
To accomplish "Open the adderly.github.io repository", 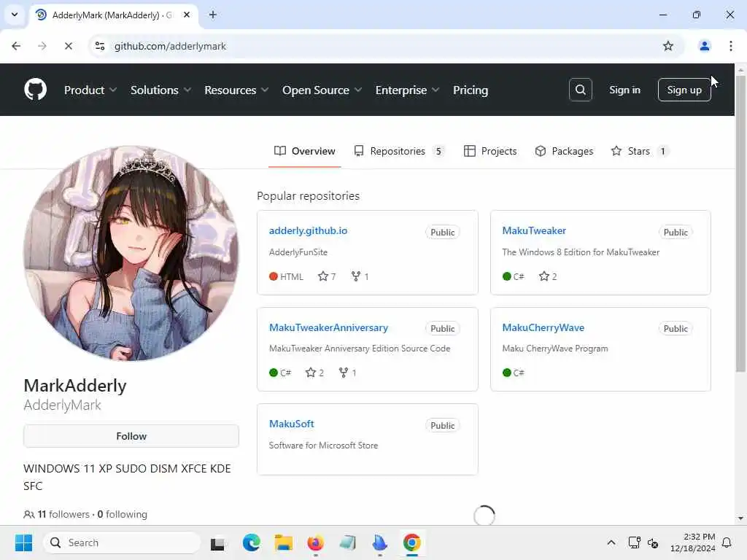I will click(x=308, y=230).
